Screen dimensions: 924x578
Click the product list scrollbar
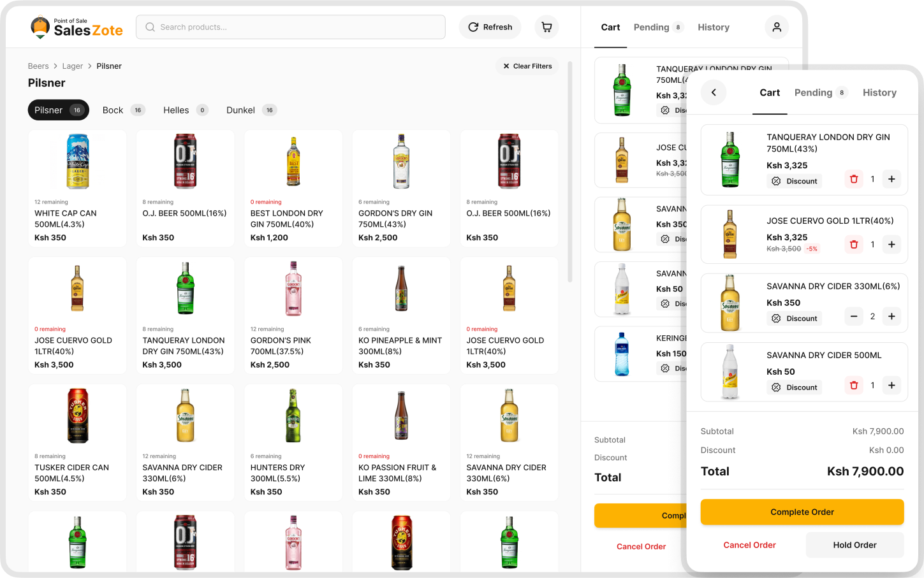pos(569,172)
